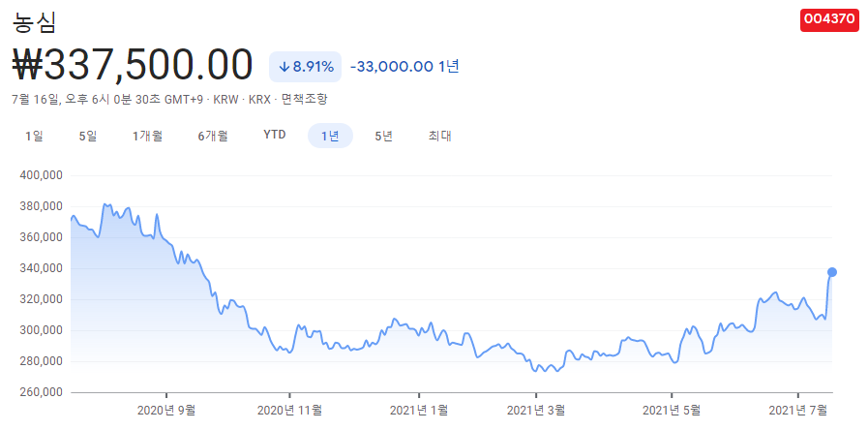Image resolution: width=868 pixels, height=430 pixels.
Task: Click the red 004370 ticker badge
Action: [x=829, y=19]
